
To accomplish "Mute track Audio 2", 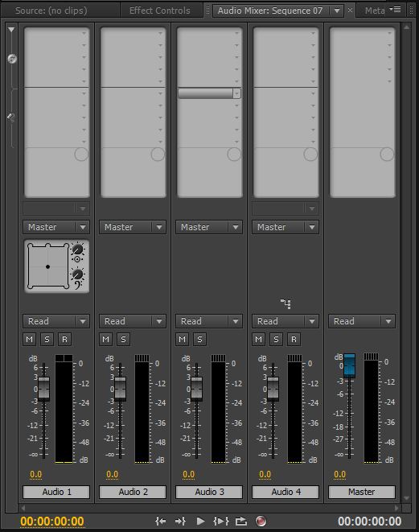I will click(x=106, y=340).
